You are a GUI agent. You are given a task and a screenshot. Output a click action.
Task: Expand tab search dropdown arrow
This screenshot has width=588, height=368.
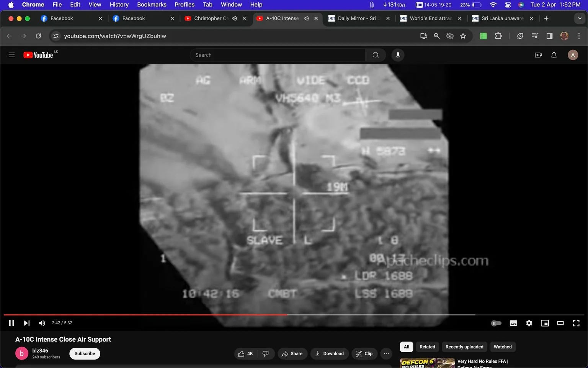[580, 18]
